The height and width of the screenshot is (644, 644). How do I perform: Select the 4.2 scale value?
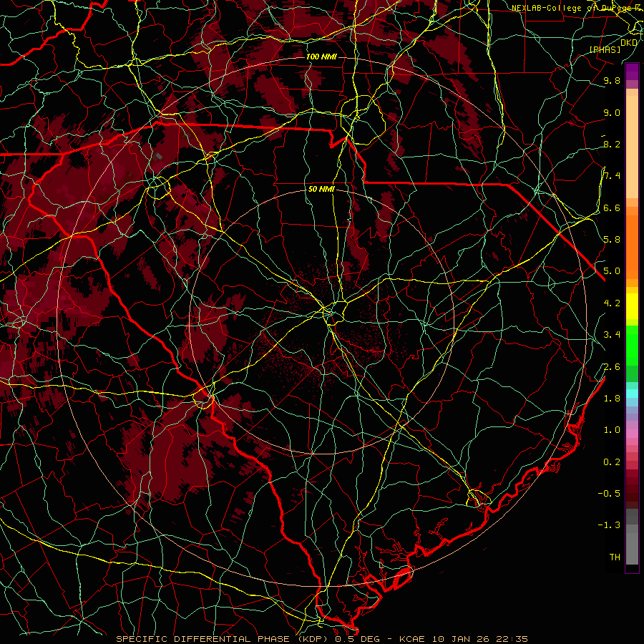click(612, 303)
